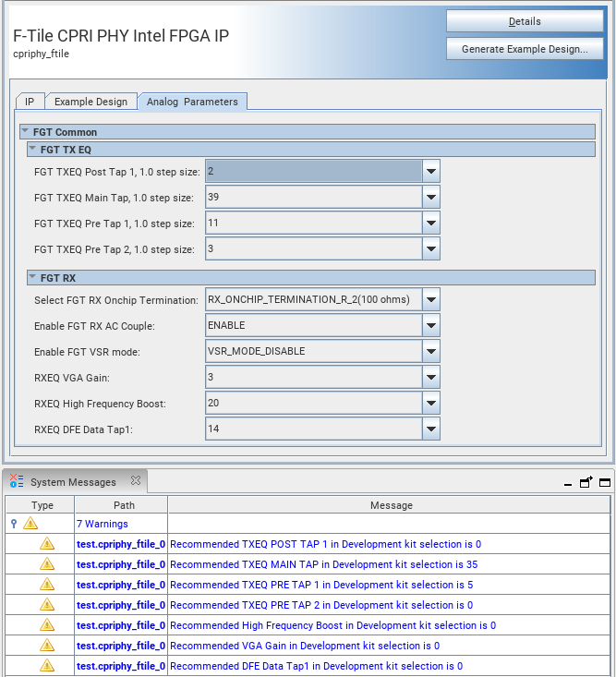Click the System Messages panel icon
This screenshot has height=677, width=616.
[x=17, y=481]
